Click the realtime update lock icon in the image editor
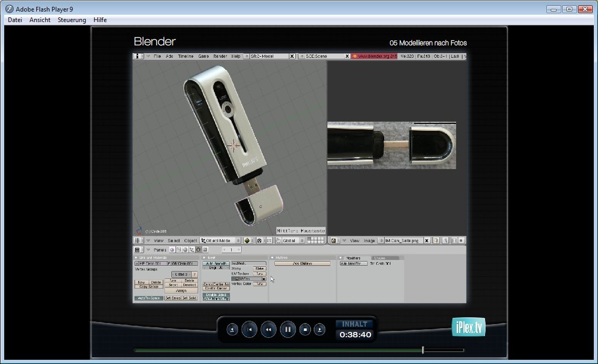The width and height of the screenshot is (598, 364). pos(454,241)
